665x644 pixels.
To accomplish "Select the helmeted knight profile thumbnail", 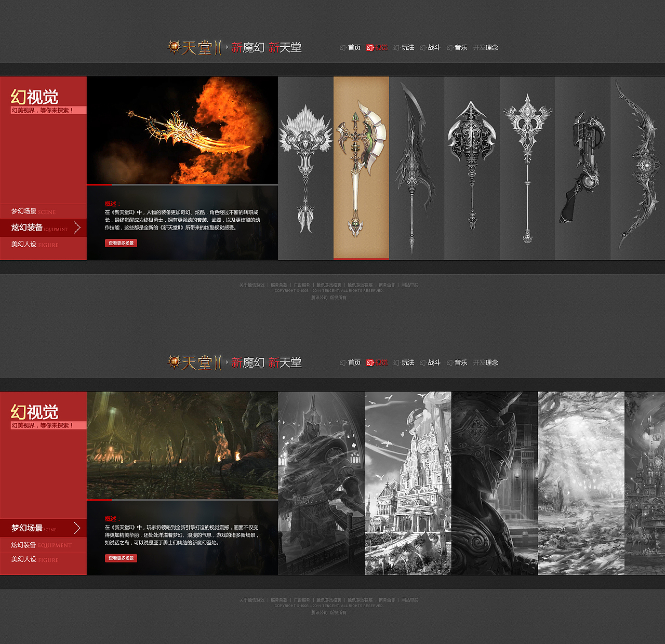I will (x=495, y=483).
